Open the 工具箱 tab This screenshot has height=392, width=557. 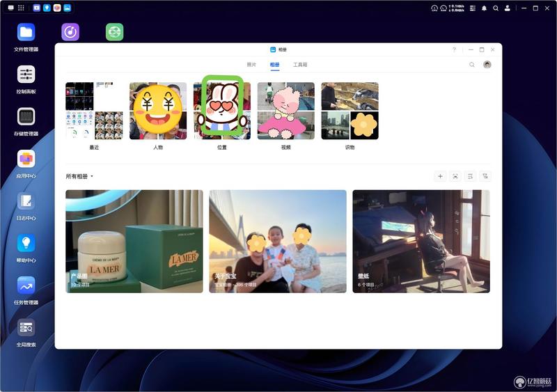pos(300,65)
